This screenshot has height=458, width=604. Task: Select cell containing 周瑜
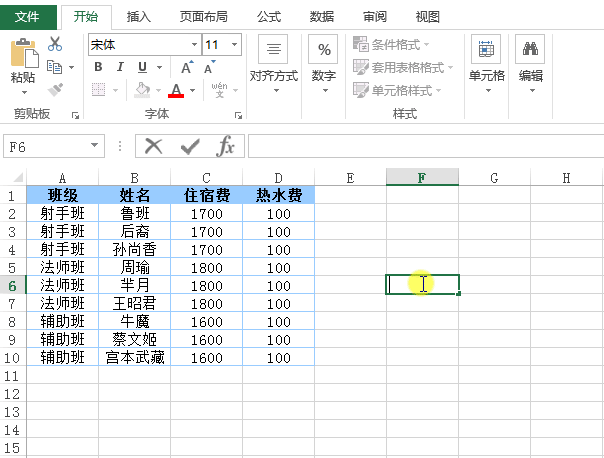pyautogui.click(x=134, y=267)
